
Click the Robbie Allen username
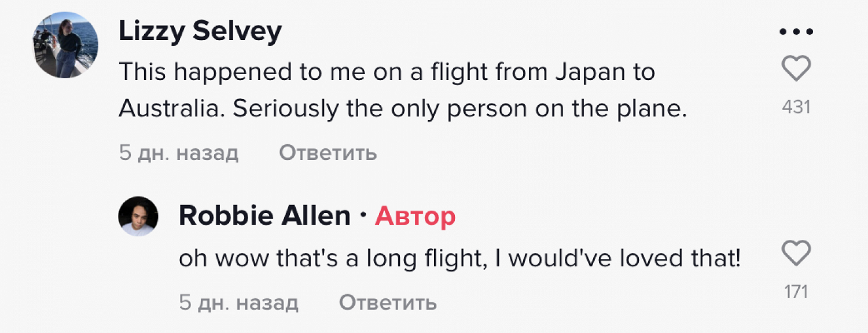tap(264, 216)
